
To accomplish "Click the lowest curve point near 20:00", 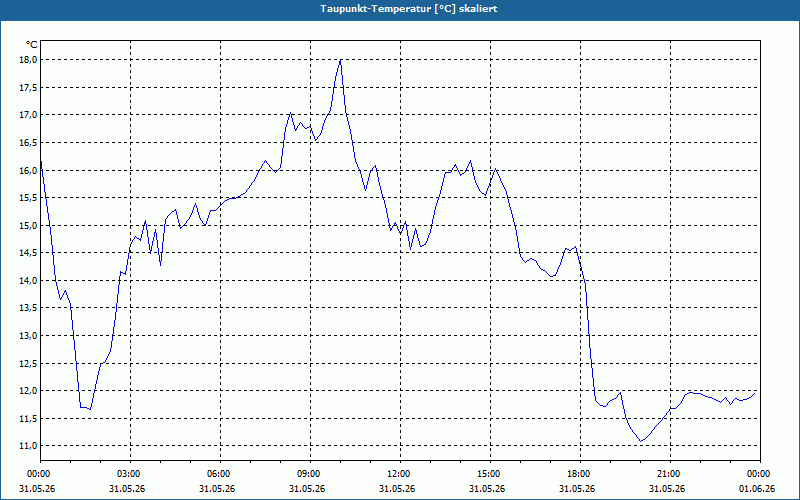I will pos(641,441).
